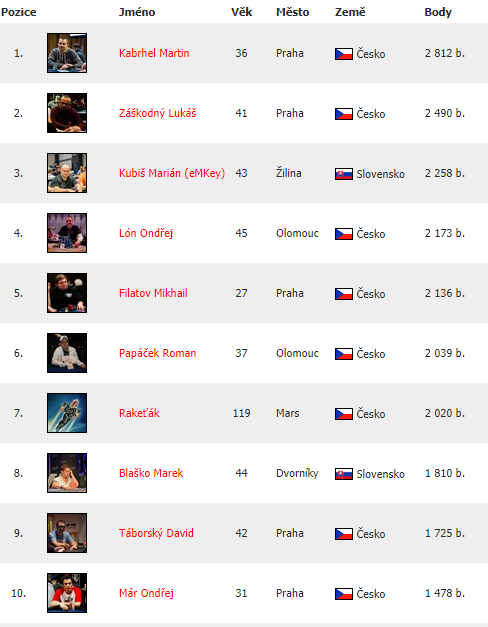488x627 pixels.
Task: Click Filatov Mikhail's profile photo
Action: [x=67, y=293]
